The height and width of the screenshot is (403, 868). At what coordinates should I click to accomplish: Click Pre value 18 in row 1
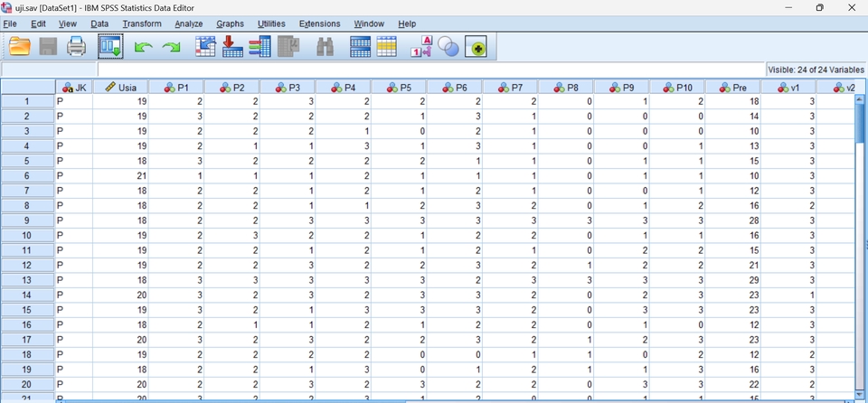coord(733,102)
